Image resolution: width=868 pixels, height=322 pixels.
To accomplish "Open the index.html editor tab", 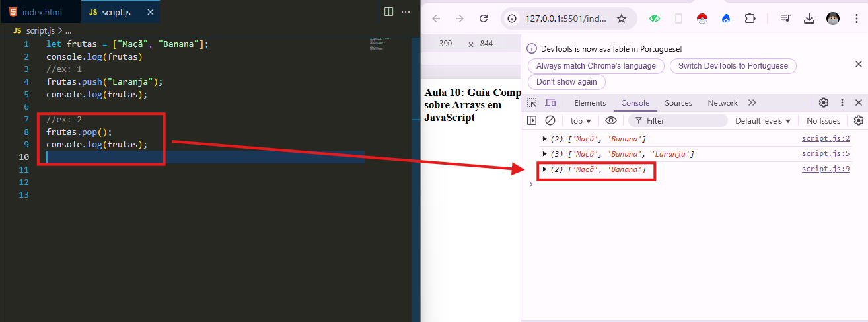I will 41,13.
